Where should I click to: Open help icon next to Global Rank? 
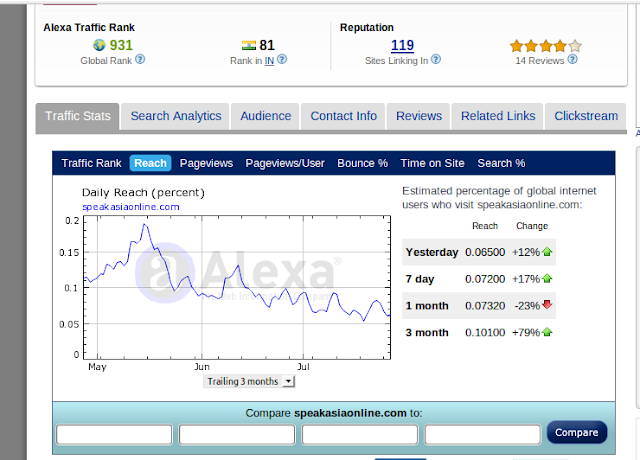tap(140, 60)
